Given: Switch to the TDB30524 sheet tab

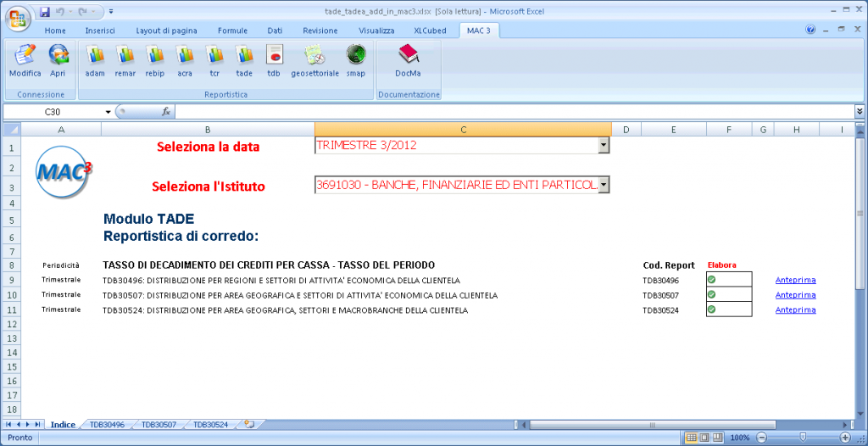Looking at the screenshot, I should click(210, 425).
